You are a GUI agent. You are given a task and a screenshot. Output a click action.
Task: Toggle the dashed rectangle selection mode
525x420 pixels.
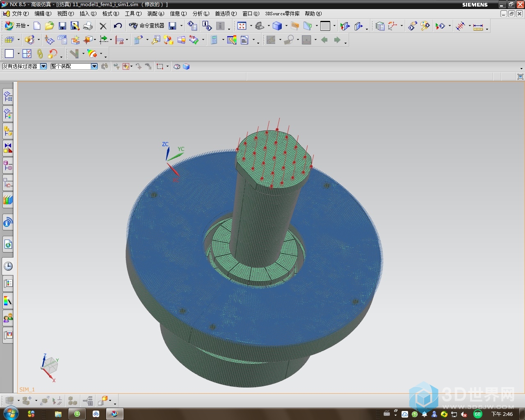[x=160, y=66]
